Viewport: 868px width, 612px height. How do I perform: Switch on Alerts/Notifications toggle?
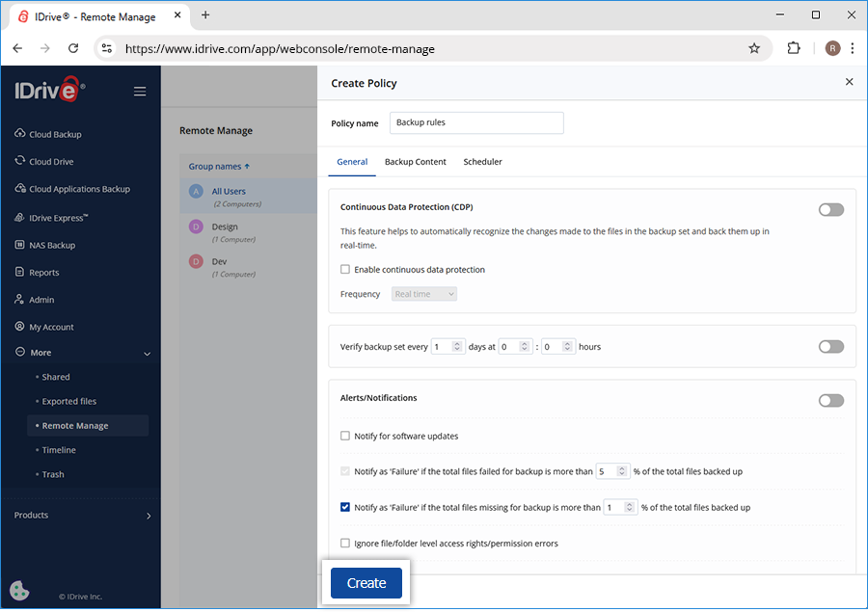click(x=831, y=400)
